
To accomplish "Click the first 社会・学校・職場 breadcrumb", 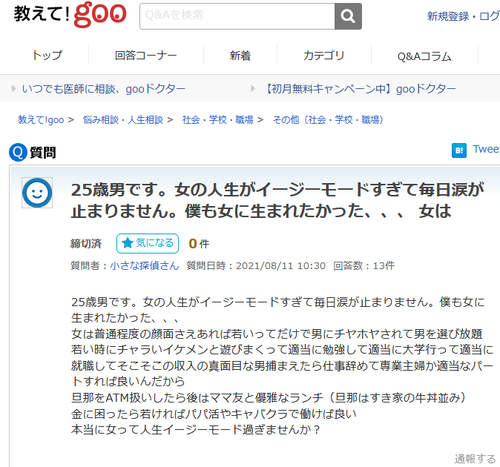I will (218, 120).
